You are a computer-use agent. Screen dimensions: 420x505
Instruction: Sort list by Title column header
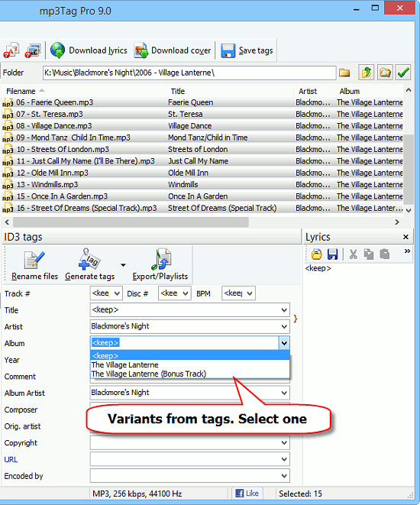229,91
